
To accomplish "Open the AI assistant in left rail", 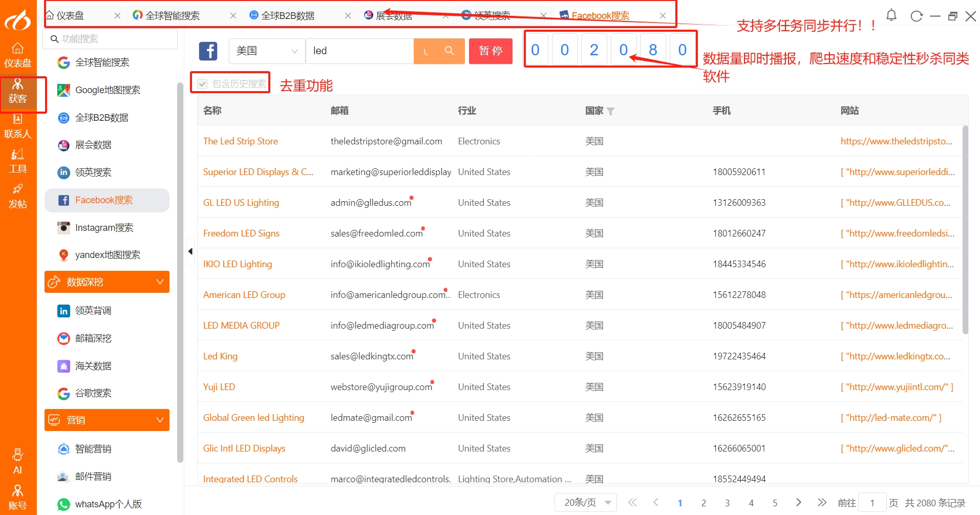I will click(x=18, y=462).
